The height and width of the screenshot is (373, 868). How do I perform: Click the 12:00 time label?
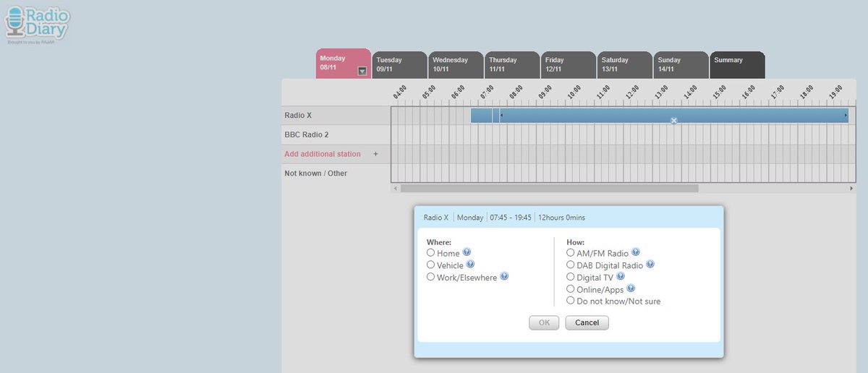(x=632, y=92)
